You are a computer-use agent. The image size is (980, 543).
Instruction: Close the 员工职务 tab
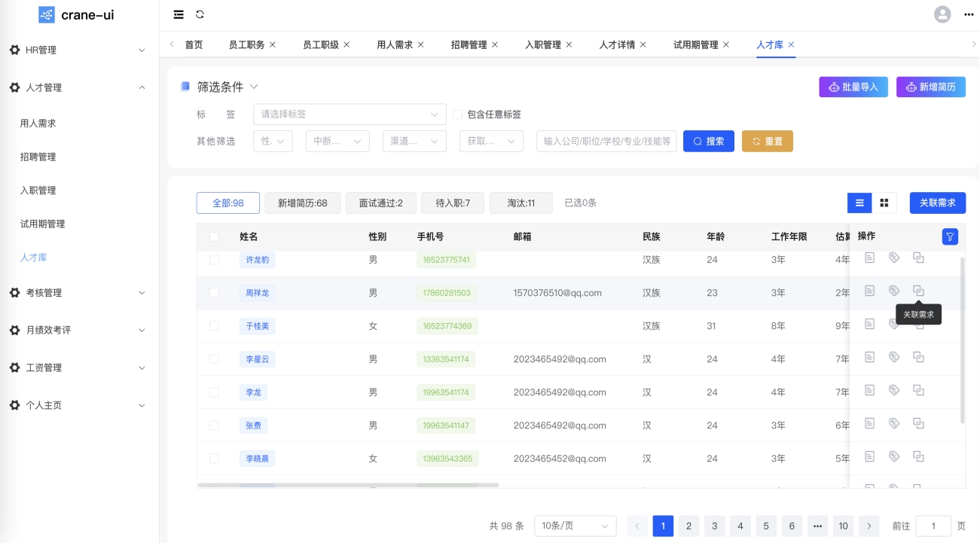[273, 44]
